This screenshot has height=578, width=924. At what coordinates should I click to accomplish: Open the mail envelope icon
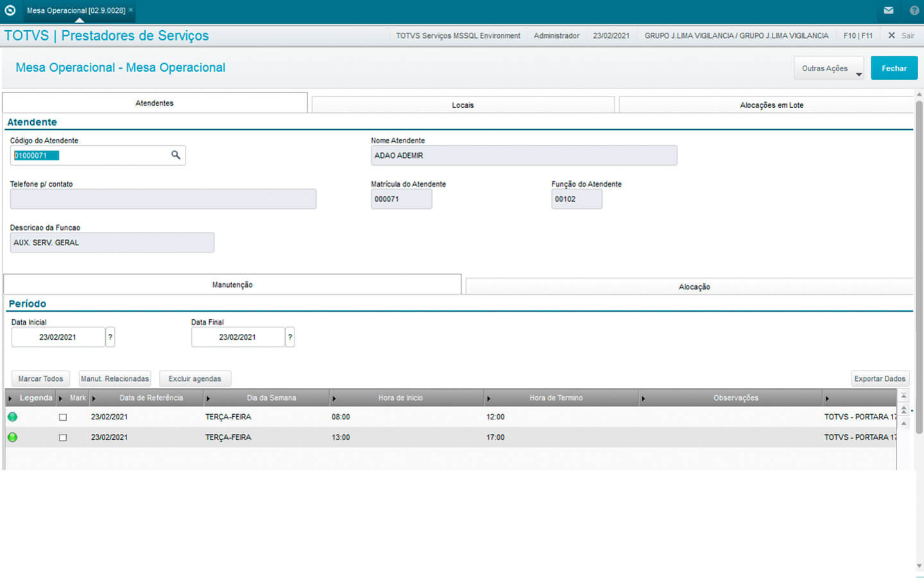click(889, 10)
